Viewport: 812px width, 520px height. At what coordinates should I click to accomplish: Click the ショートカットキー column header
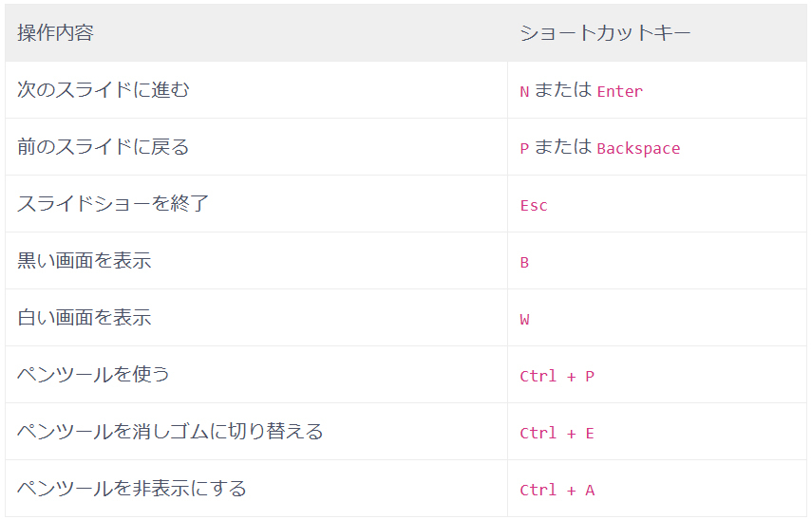(x=604, y=33)
